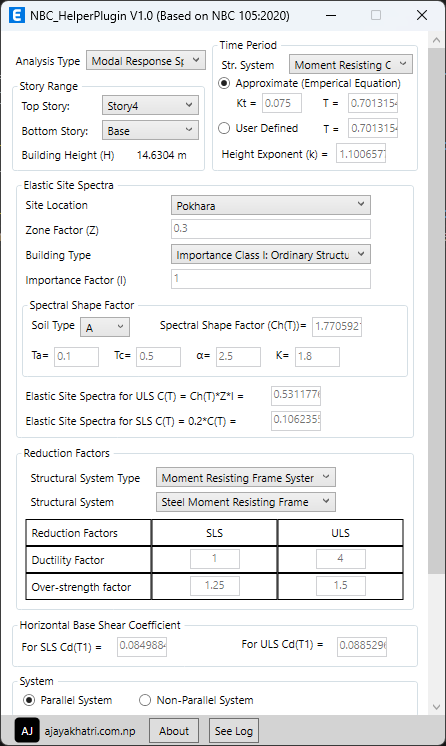
Task: Expand the Bottom Story dropdown showing Base
Action: [150, 130]
